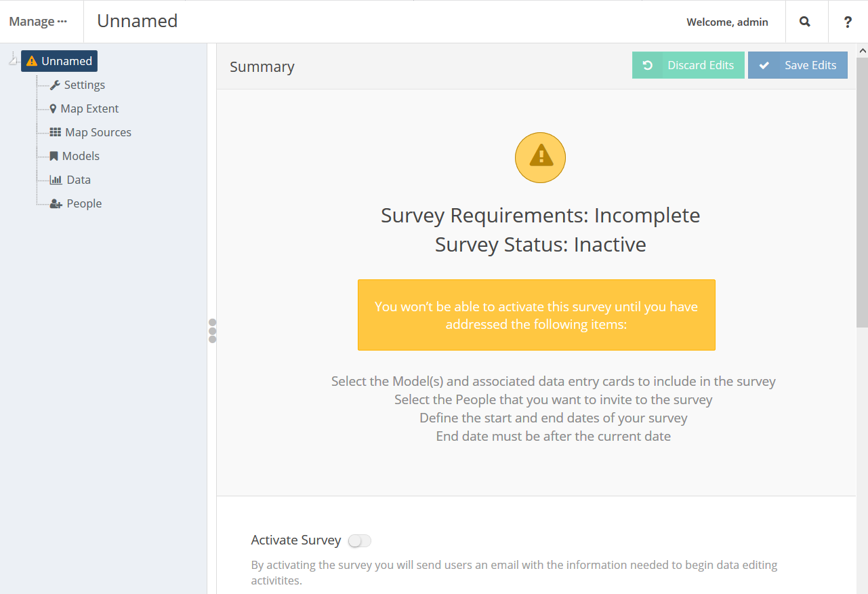The width and height of the screenshot is (868, 594).
Task: Click the bookmark icon beside Models
Action: coord(54,156)
